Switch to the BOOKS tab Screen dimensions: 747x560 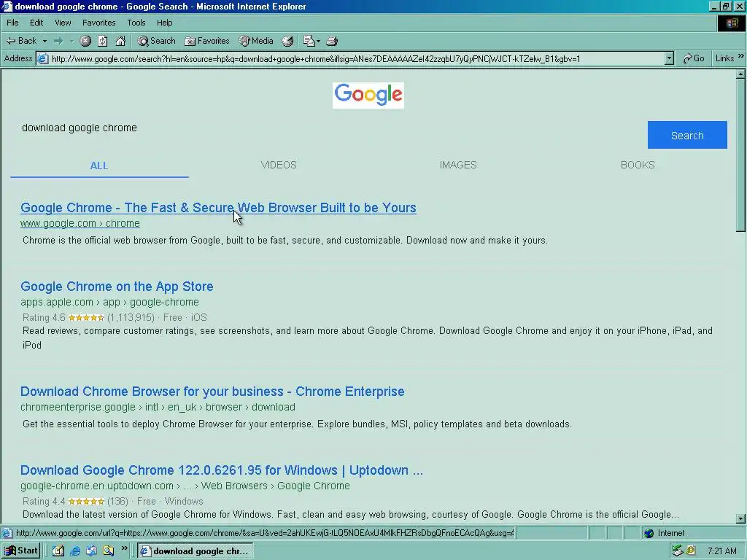tap(638, 165)
